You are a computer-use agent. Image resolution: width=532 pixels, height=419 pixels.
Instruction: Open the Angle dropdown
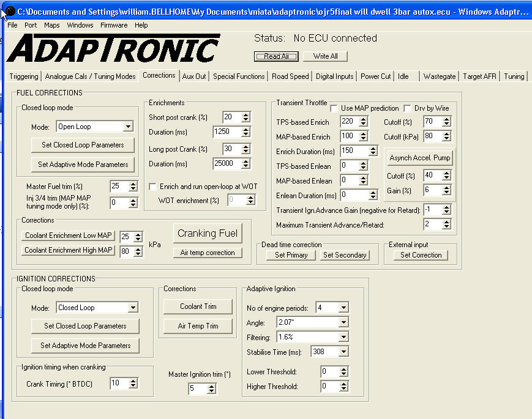click(x=343, y=322)
